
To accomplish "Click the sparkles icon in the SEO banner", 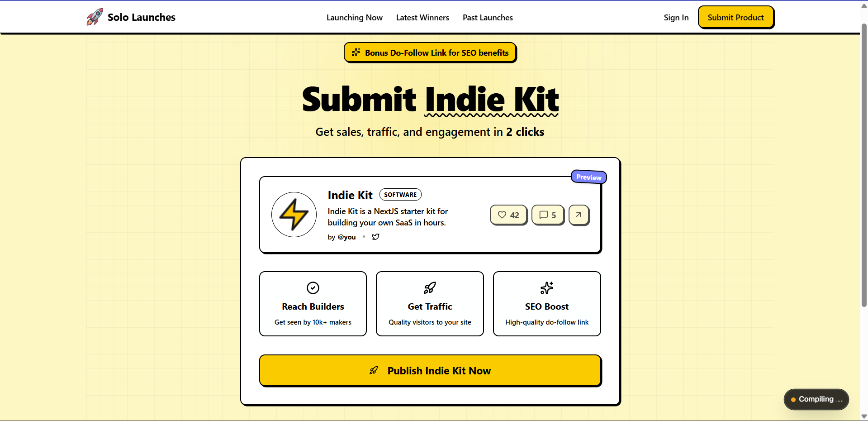I will 356,52.
